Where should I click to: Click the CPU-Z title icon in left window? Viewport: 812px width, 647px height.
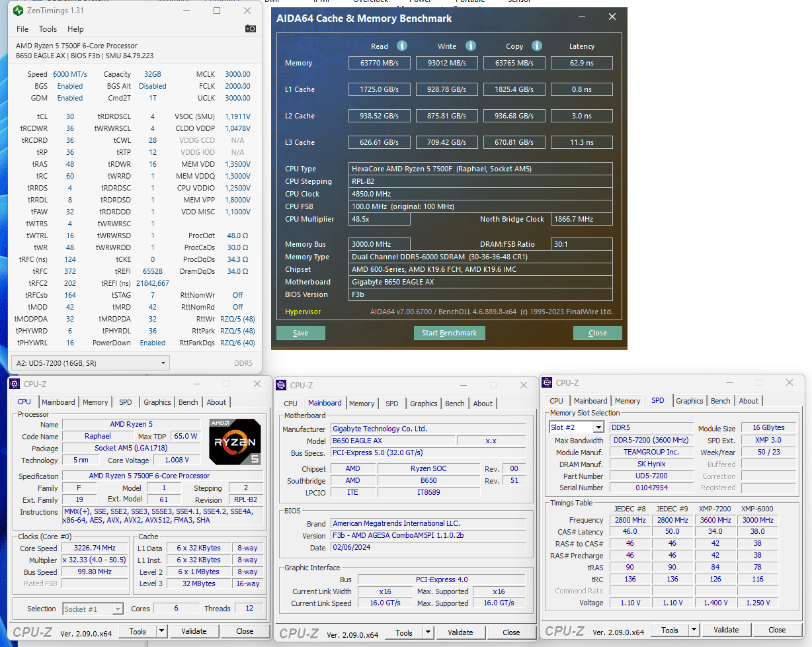[x=15, y=384]
